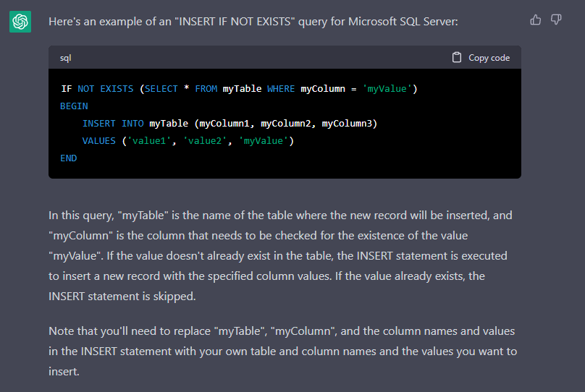This screenshot has width=585, height=392.
Task: Click the WHERE keyword in code
Action: click(281, 89)
